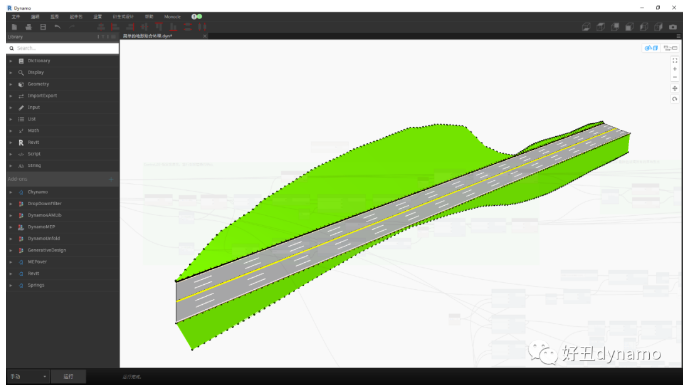Click the notification indicator in menu bar

(x=197, y=16)
